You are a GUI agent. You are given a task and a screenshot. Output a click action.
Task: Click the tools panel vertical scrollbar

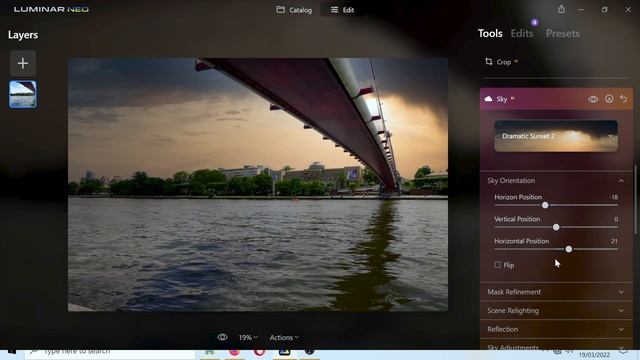pyautogui.click(x=635, y=199)
